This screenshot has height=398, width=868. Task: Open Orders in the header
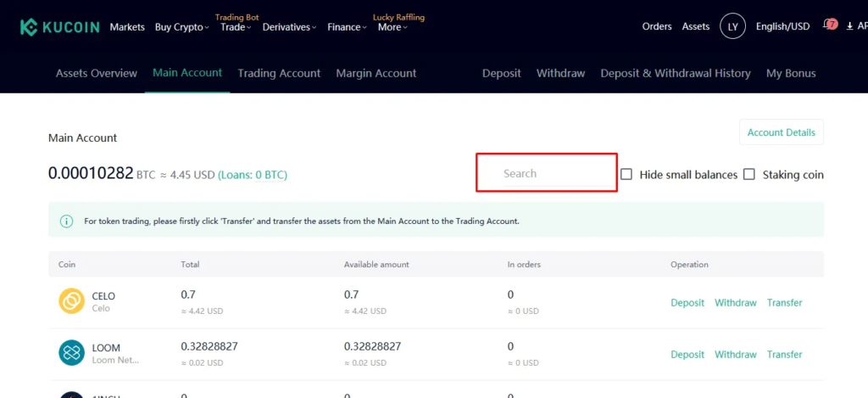[x=657, y=26]
